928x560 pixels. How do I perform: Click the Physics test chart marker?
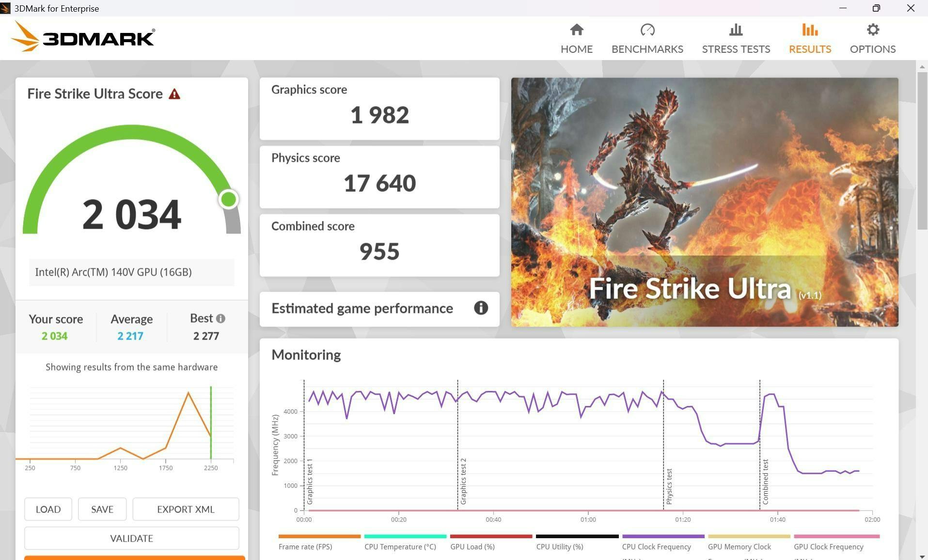669,486
